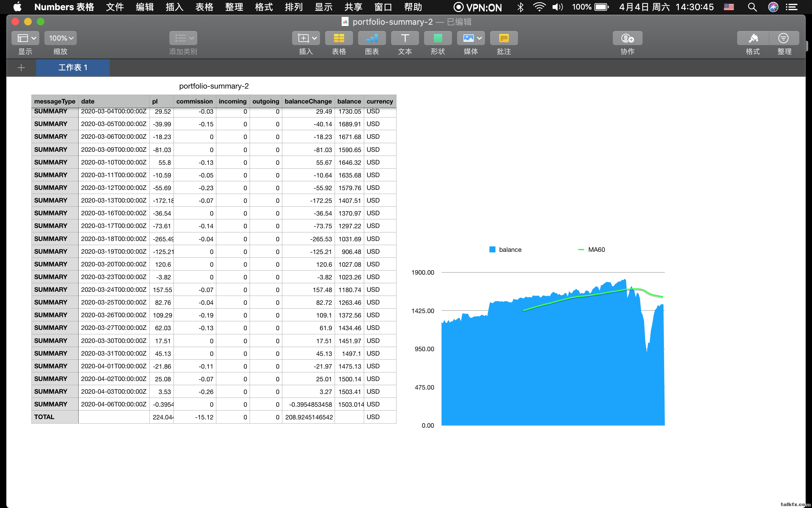Image resolution: width=812 pixels, height=508 pixels.
Task: Click the blue balance legend swatch
Action: [x=492, y=250]
